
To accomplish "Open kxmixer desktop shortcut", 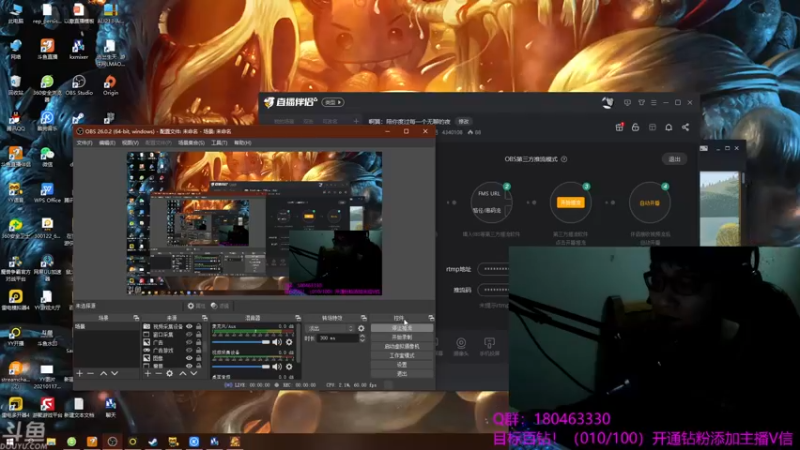I will coord(79,49).
